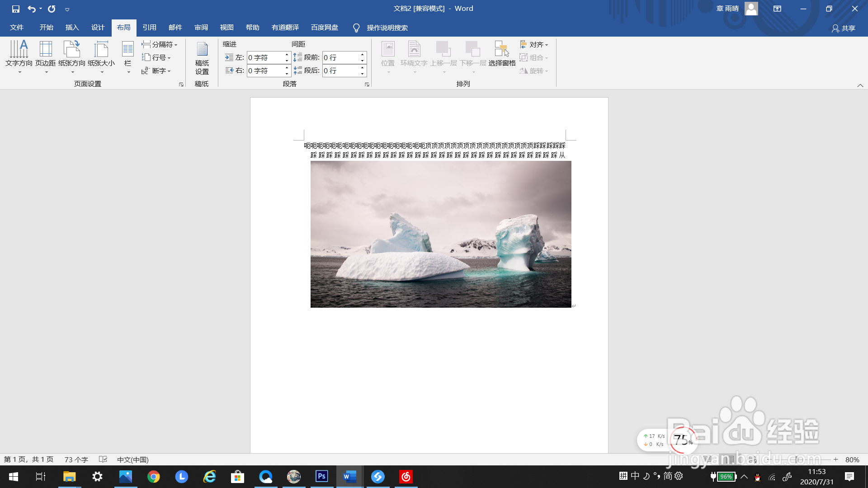Image resolution: width=868 pixels, height=488 pixels.
Task: Click the left indent (左) input field
Action: [265, 57]
